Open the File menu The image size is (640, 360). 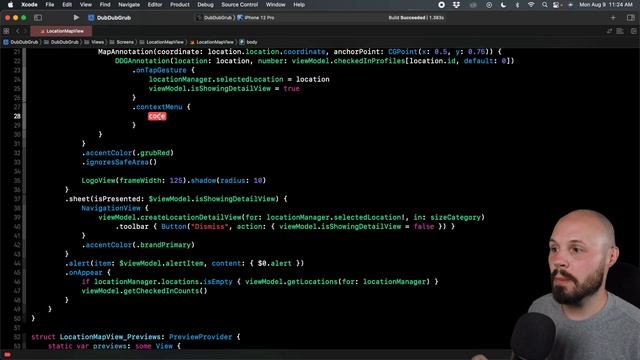point(50,4)
